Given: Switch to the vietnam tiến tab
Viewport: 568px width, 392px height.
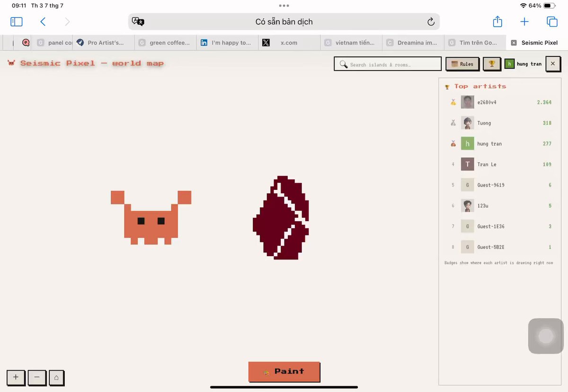Looking at the screenshot, I should (352, 43).
